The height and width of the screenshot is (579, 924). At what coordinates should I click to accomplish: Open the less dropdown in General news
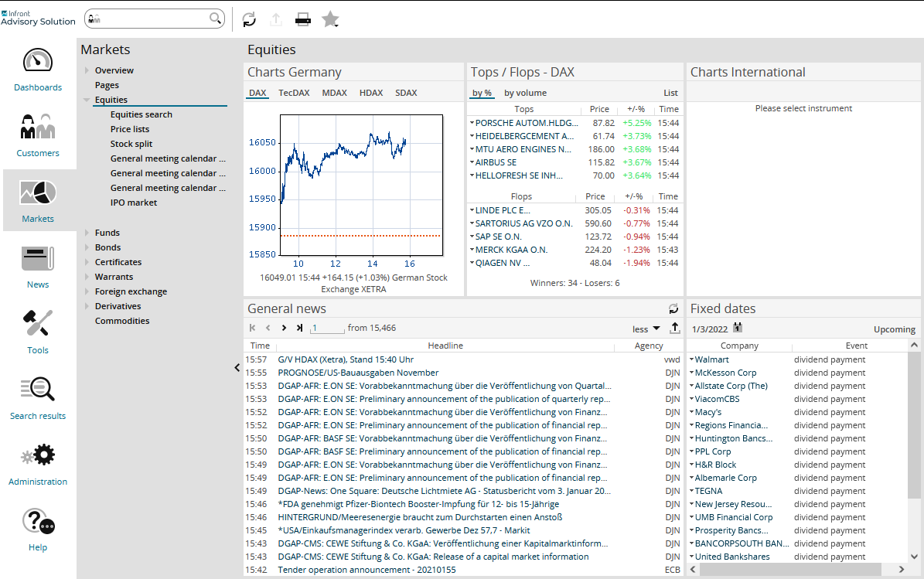(646, 329)
